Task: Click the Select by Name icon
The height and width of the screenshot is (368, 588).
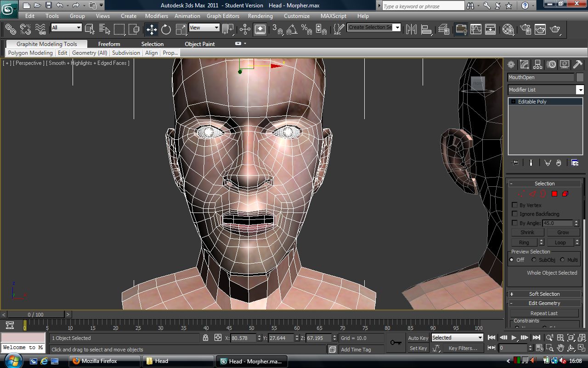Action: (x=104, y=29)
